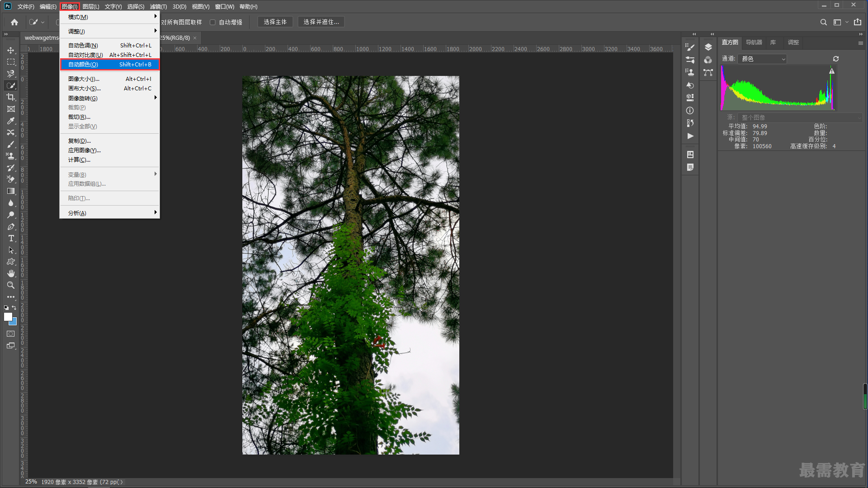Choose 自动颜色(O) from Image menu
Screen dimensions: 868x488
point(110,64)
